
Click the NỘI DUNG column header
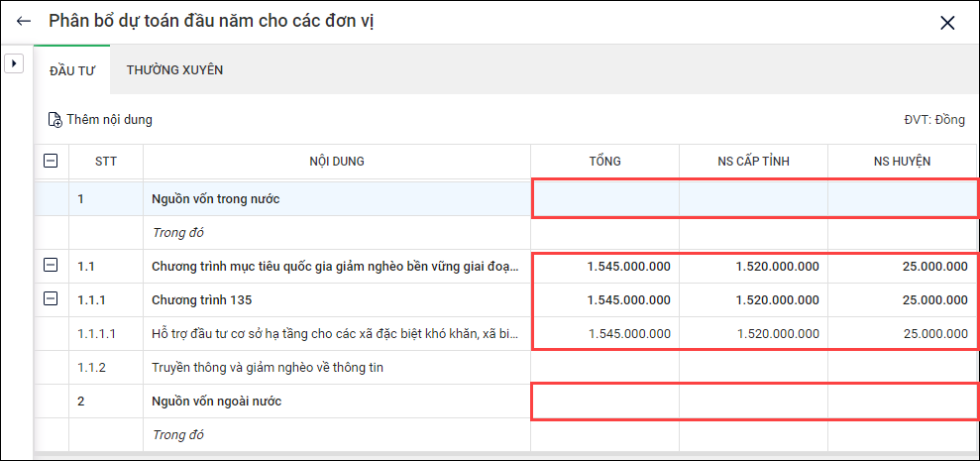pos(337,161)
